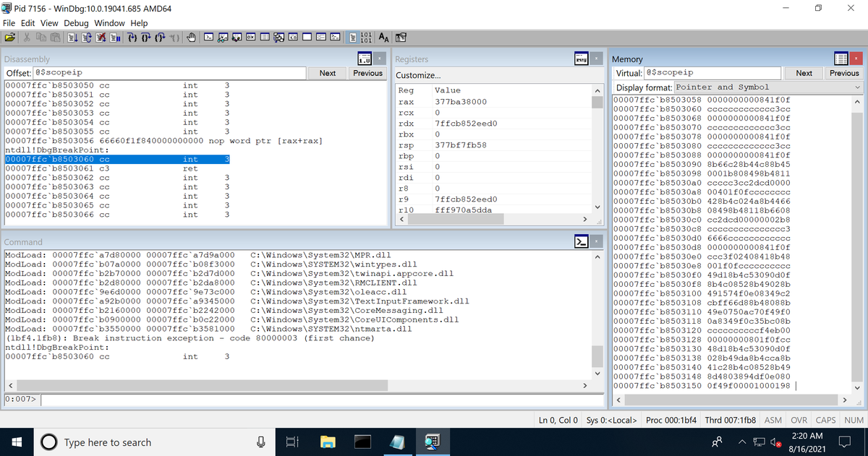This screenshot has width=868, height=456.
Task: Open the Edit menu
Action: click(29, 23)
